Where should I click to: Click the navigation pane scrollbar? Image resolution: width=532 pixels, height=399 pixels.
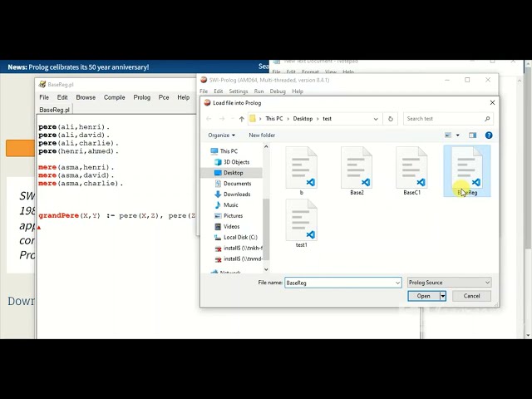[266, 207]
